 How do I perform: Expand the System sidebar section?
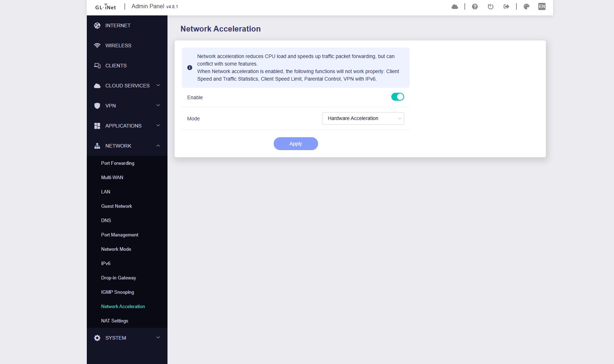127,338
